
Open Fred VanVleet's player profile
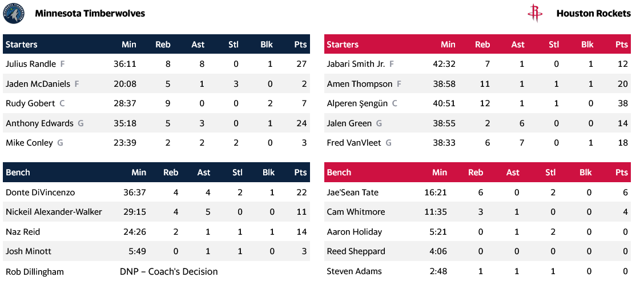[354, 143]
